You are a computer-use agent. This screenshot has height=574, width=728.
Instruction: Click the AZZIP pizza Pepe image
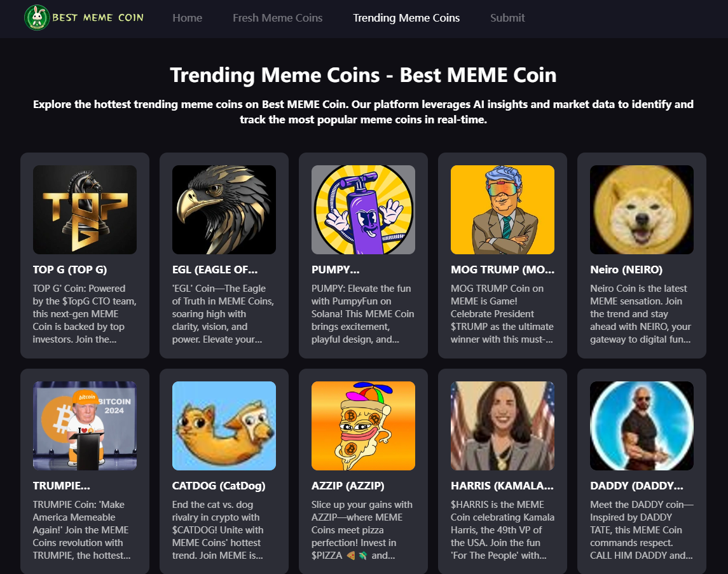pos(363,426)
